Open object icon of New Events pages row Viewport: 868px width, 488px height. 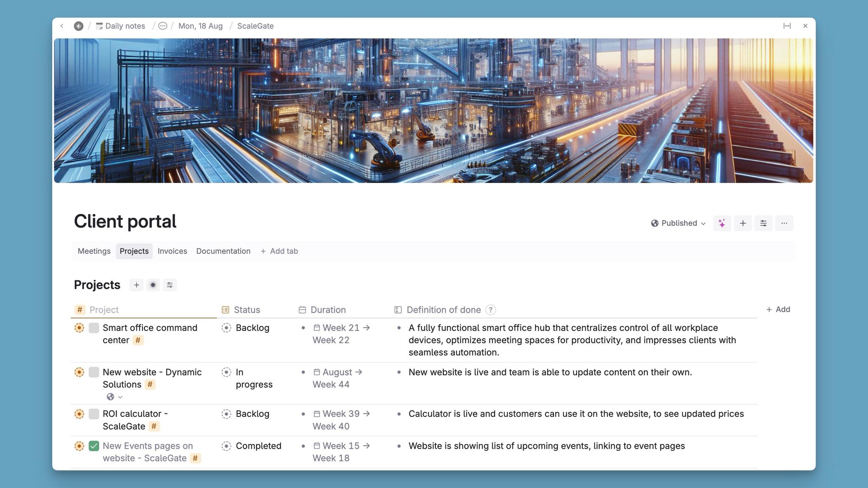coord(79,446)
